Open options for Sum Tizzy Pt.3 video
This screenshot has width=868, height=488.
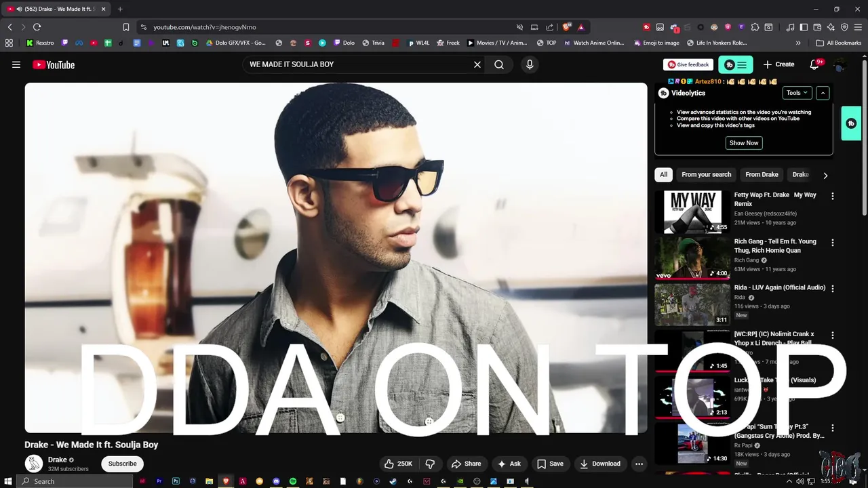(833, 428)
